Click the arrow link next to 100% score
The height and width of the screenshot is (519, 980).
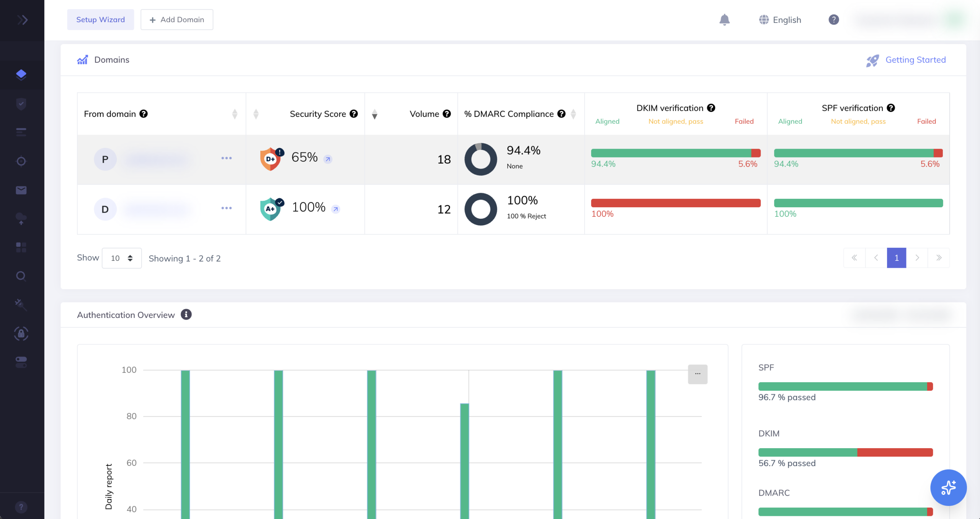(336, 209)
